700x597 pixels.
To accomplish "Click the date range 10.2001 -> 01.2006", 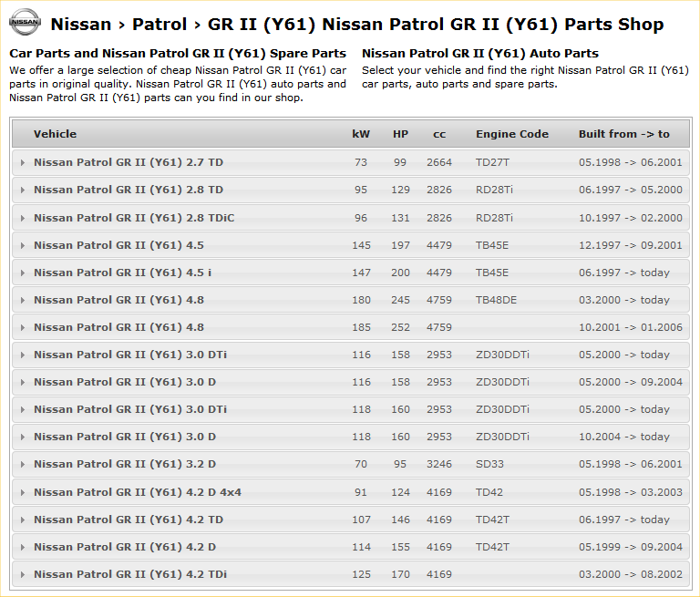I will pos(631,327).
